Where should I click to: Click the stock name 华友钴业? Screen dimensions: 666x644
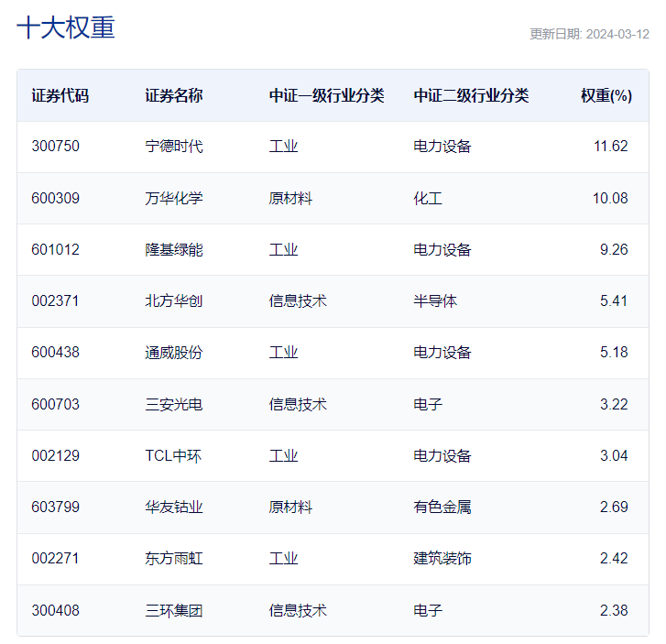(x=174, y=507)
